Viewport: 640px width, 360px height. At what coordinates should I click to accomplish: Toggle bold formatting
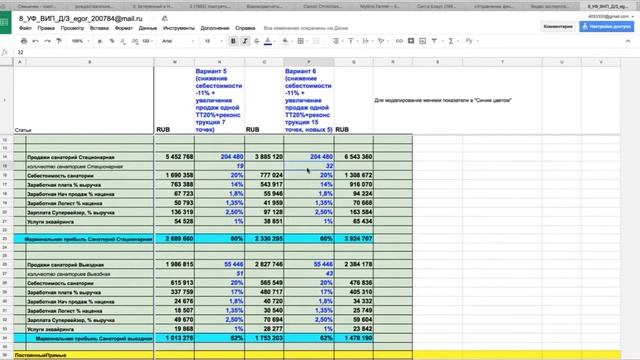pos(233,41)
